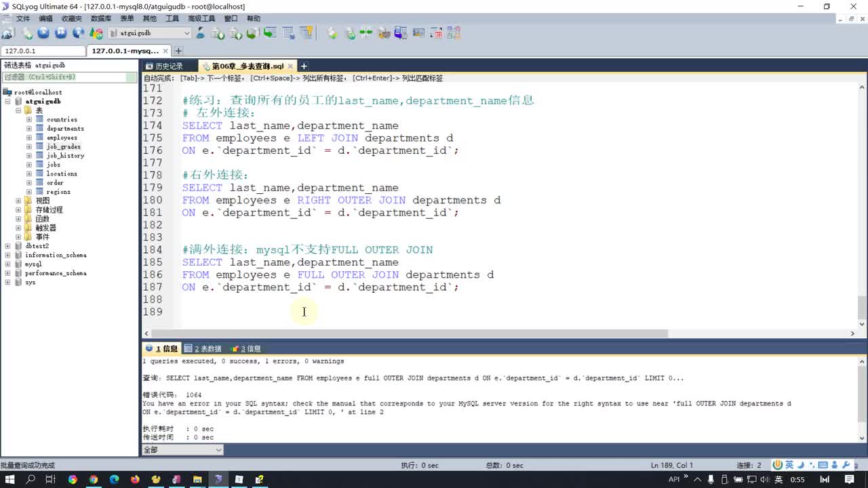Click the import external data icon
The height and width of the screenshot is (488, 868).
tap(218, 33)
